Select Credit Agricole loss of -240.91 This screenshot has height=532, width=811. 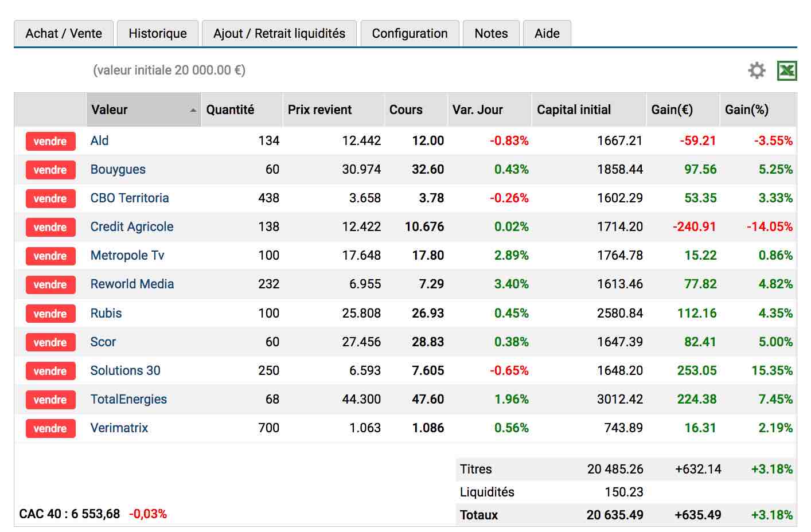coord(694,226)
